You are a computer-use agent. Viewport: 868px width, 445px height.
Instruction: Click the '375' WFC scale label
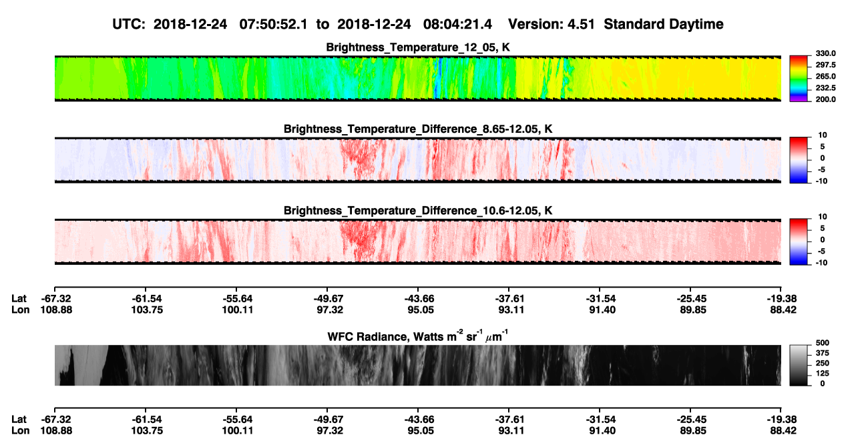pos(821,353)
